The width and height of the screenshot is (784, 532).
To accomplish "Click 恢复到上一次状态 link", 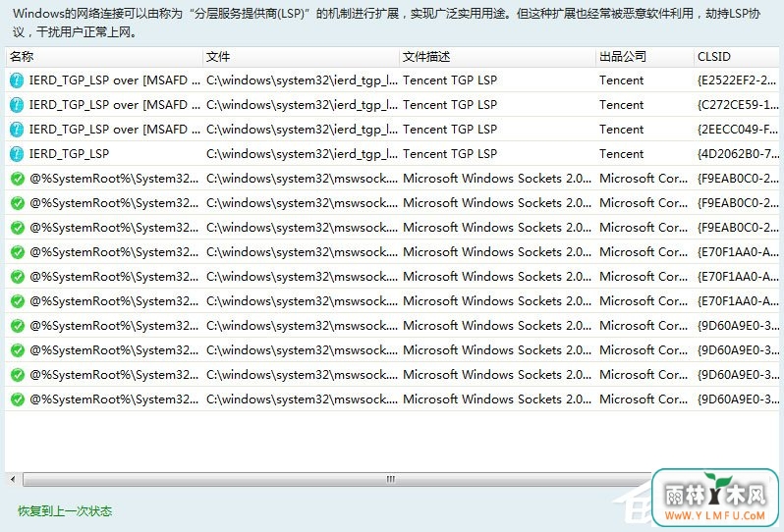I will (65, 511).
